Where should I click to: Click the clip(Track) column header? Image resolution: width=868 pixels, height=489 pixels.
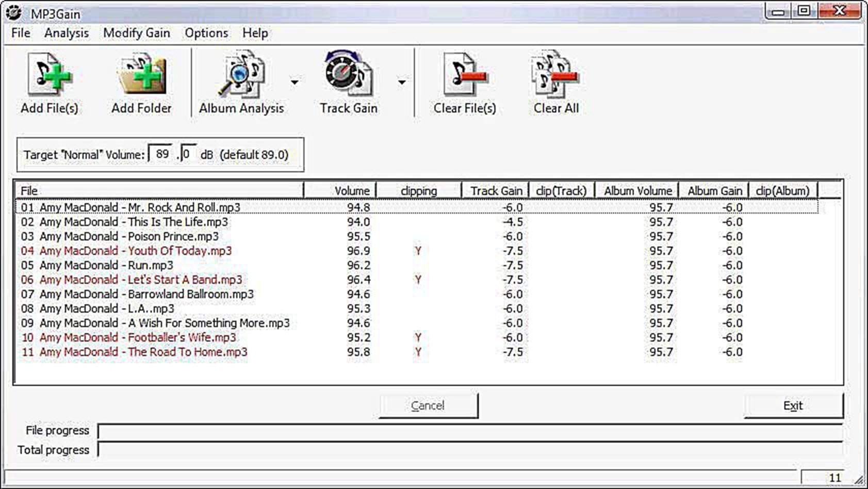pos(562,190)
